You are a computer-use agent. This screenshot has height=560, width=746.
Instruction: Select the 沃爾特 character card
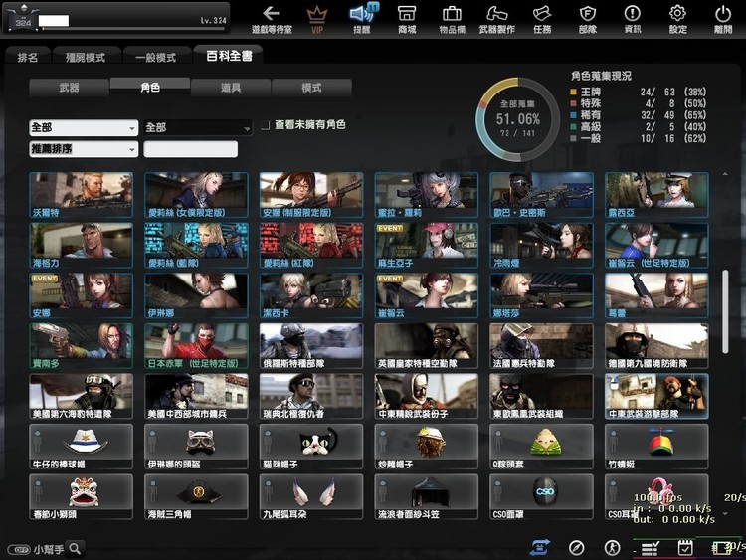(81, 195)
